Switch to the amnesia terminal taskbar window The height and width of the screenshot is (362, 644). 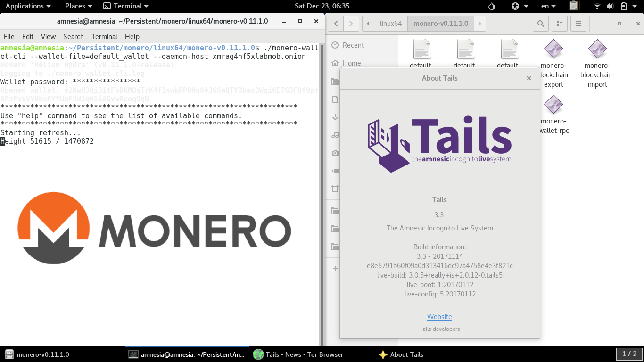pyautogui.click(x=187, y=354)
